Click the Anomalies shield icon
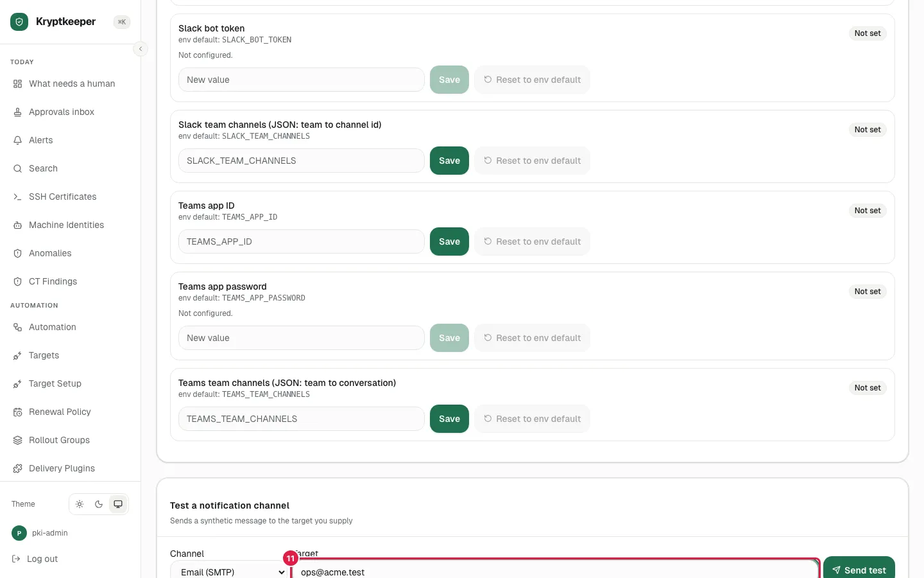This screenshot has height=578, width=924. (x=17, y=254)
